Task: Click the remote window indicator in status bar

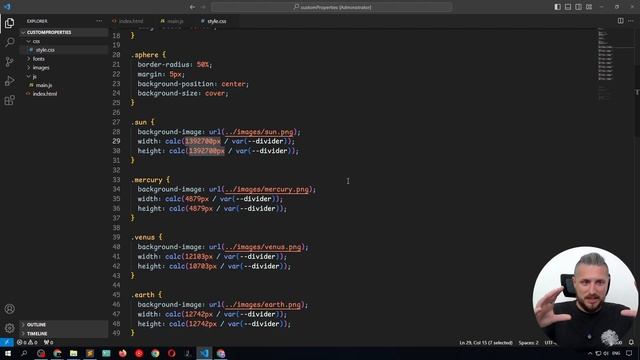Action: 7,342
